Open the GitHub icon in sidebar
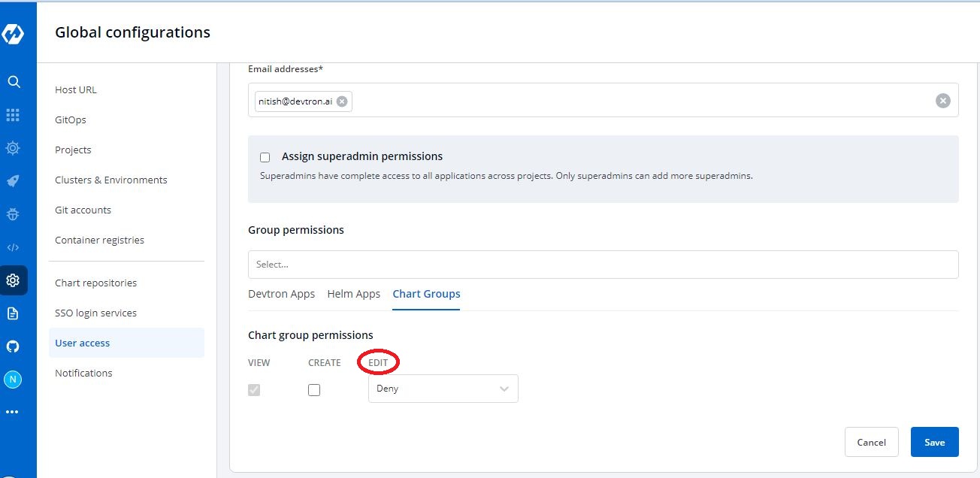Viewport: 980px width, 478px height. pos(13,346)
